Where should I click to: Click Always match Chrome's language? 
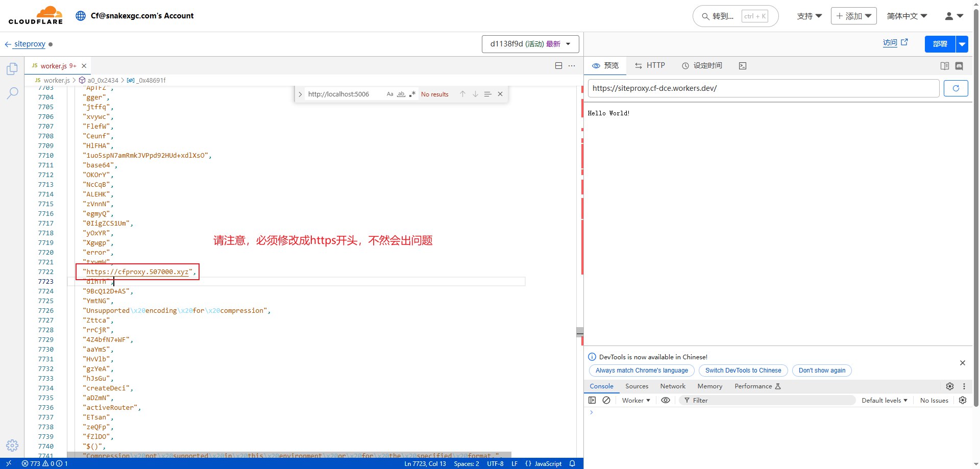click(x=642, y=371)
